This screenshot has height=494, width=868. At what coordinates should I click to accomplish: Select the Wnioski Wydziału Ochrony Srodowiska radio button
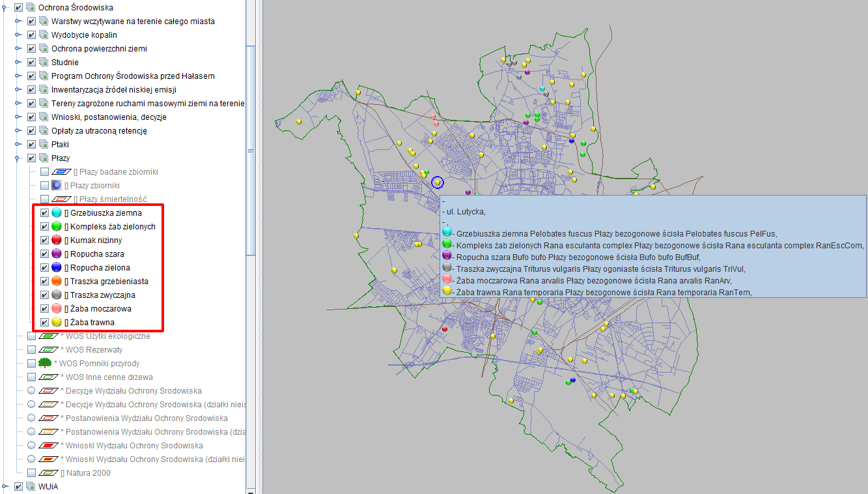[31, 446]
